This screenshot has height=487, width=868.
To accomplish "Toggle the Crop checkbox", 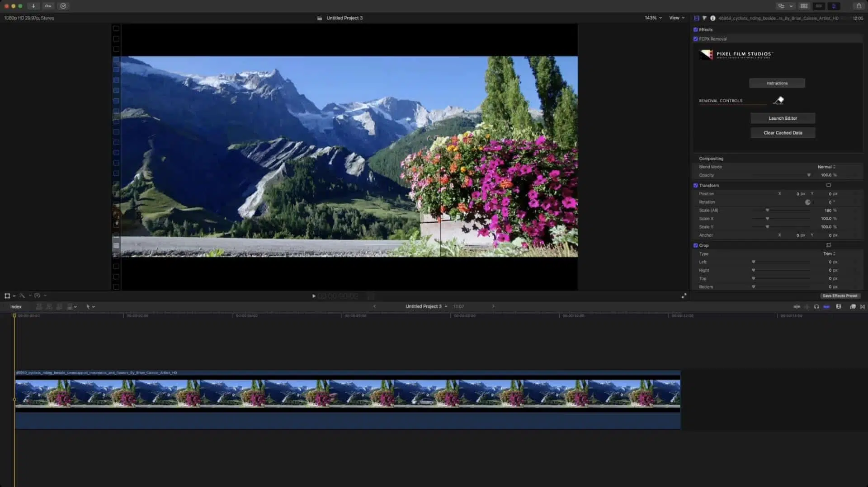I will (696, 245).
